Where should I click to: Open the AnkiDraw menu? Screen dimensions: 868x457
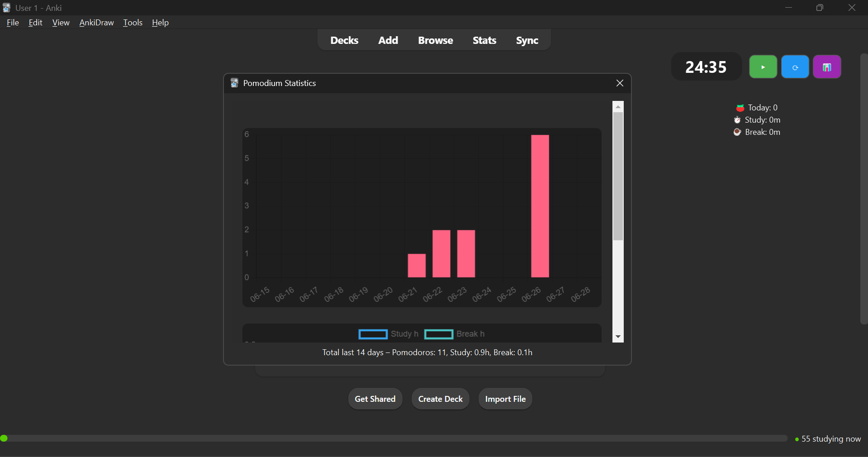point(96,23)
